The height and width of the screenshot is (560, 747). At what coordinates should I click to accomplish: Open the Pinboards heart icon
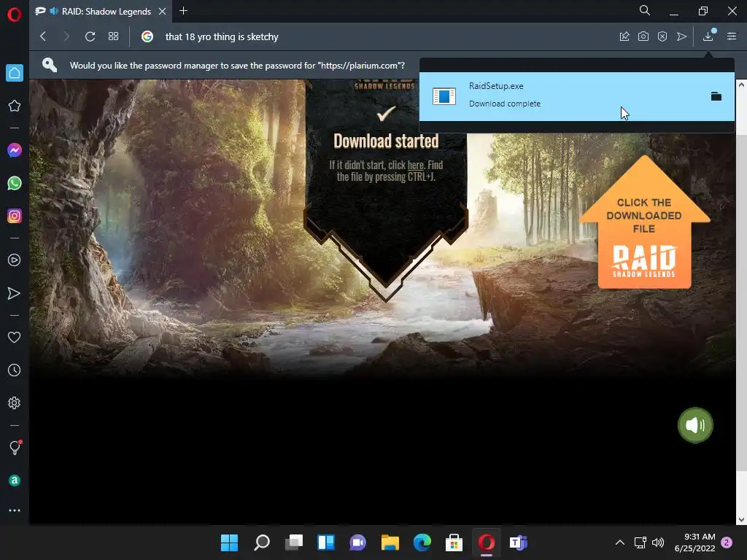coord(15,337)
